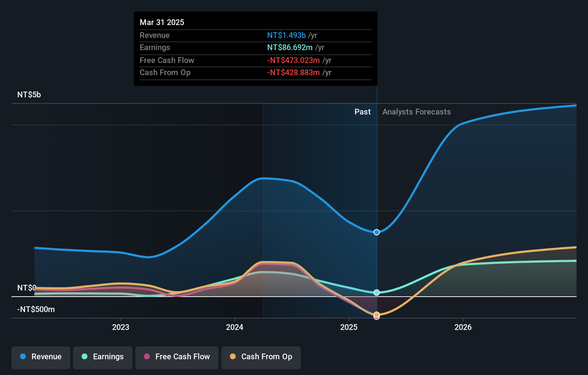Toggle the Earnings legend button
Screen dimensions: 588x375
click(x=103, y=357)
